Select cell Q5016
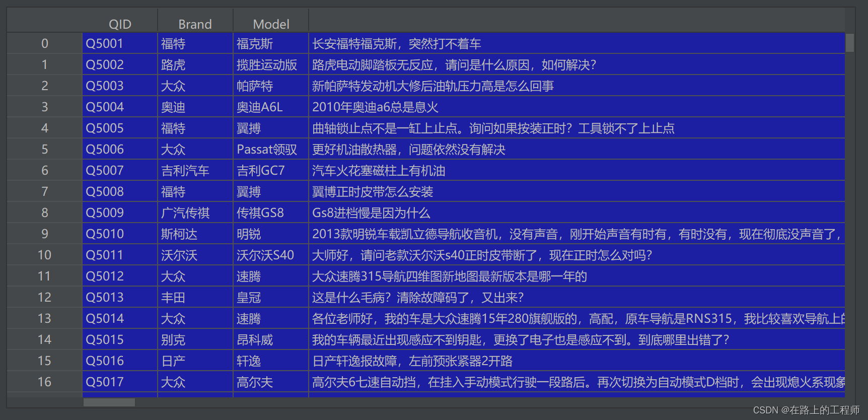Image resolution: width=868 pixels, height=420 pixels. tap(120, 361)
